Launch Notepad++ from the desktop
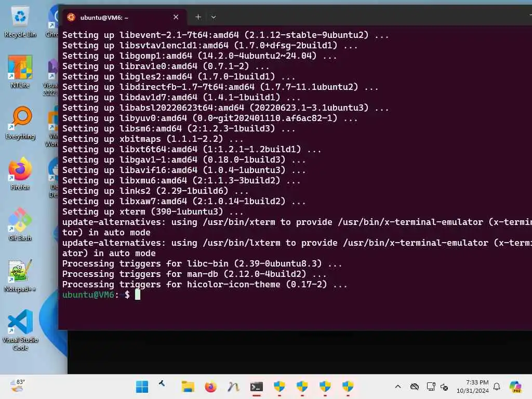The image size is (532, 399). [20, 275]
